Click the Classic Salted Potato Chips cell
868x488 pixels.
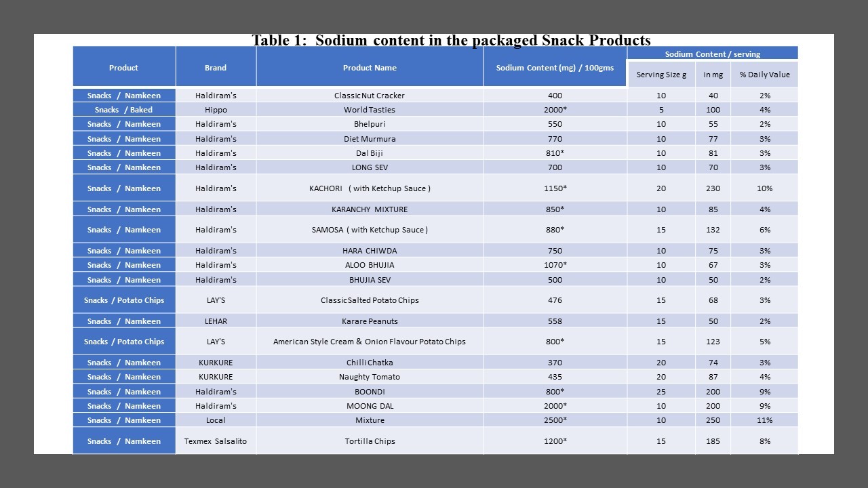coord(370,300)
